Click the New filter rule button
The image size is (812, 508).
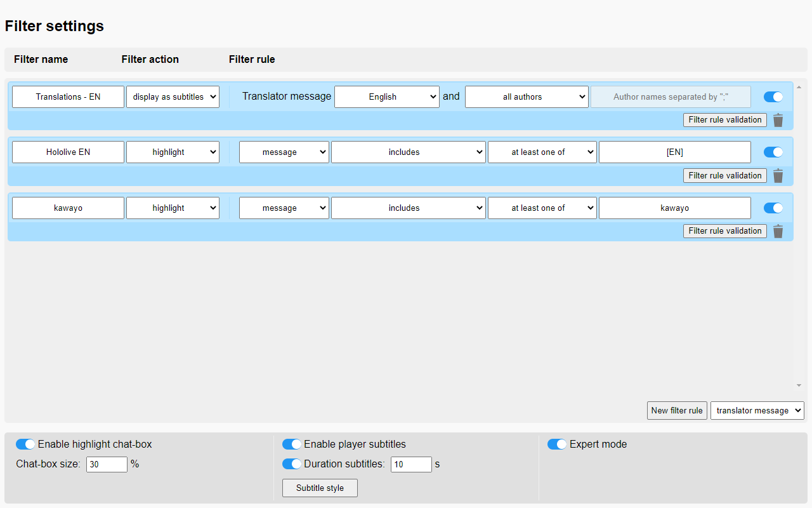[677, 411]
